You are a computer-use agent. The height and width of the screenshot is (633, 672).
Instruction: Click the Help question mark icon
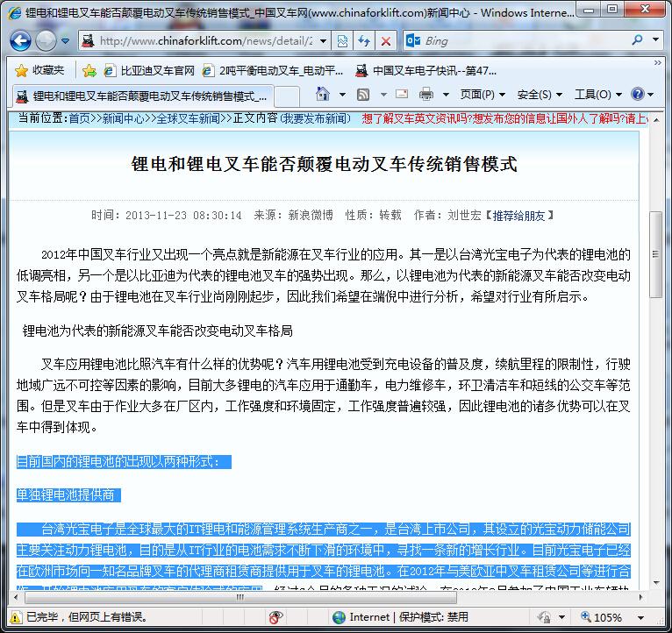[637, 94]
